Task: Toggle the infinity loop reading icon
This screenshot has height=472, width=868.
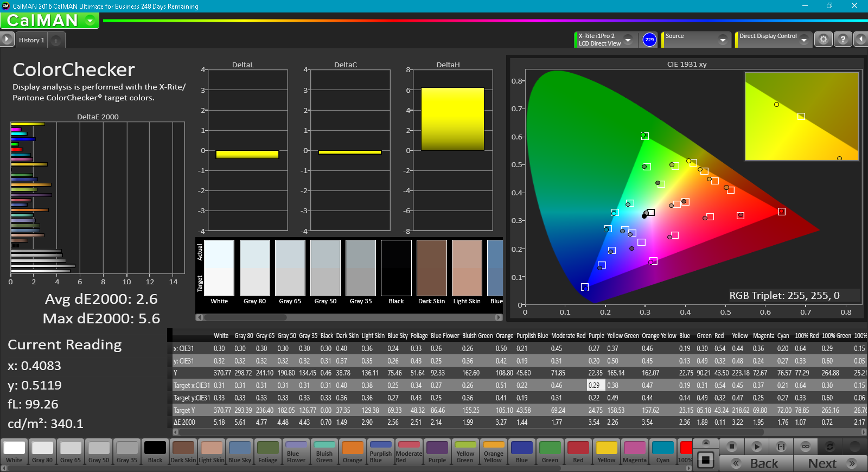Action: (805, 447)
